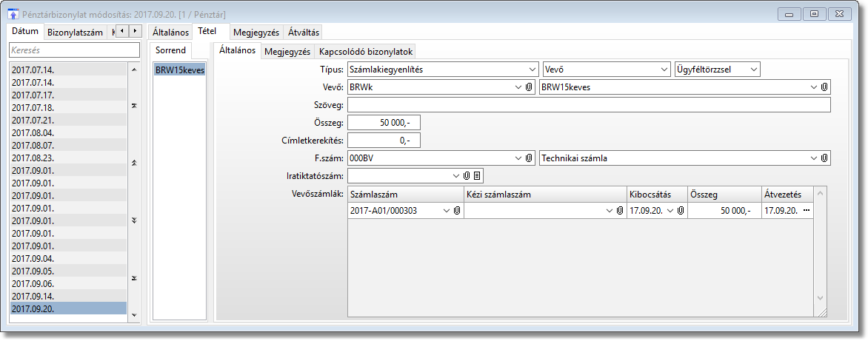Click the paperclip icon in the Kézi számlaszám cell
868x341 pixels.
click(619, 211)
